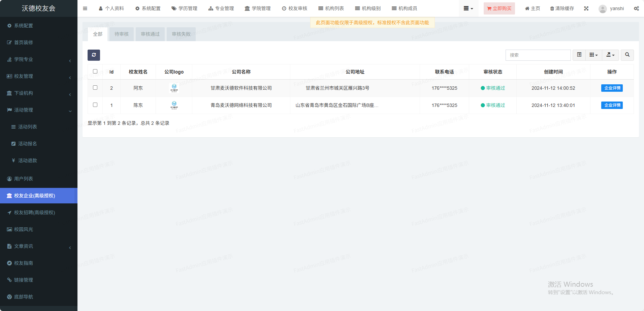
Task: Switch to the 审核失败 tab
Action: [181, 34]
